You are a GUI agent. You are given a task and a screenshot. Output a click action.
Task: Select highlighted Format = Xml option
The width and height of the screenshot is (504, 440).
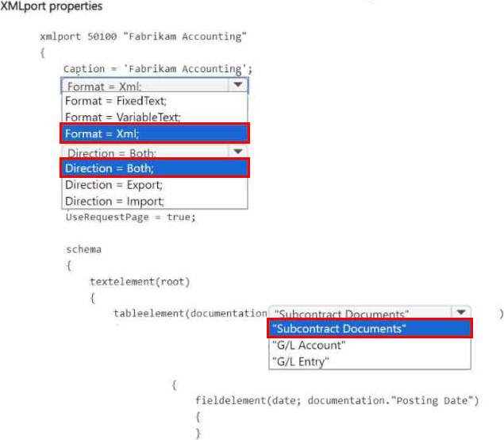click(155, 133)
